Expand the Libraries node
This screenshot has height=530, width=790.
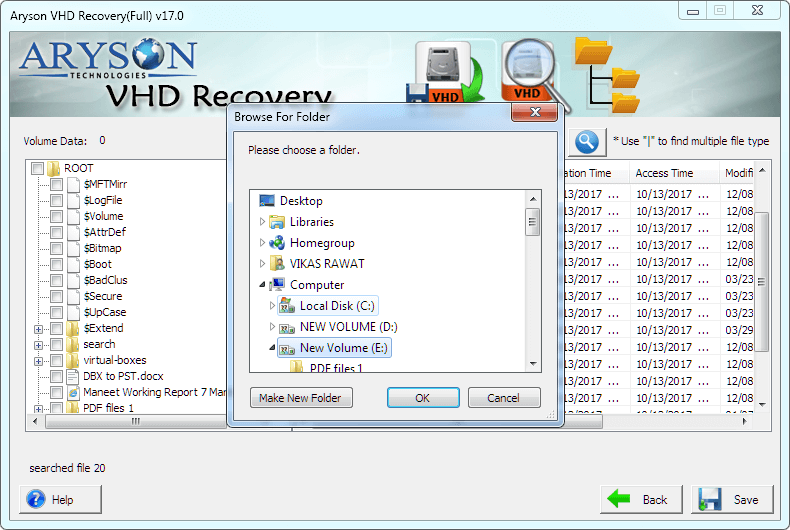click(x=262, y=222)
